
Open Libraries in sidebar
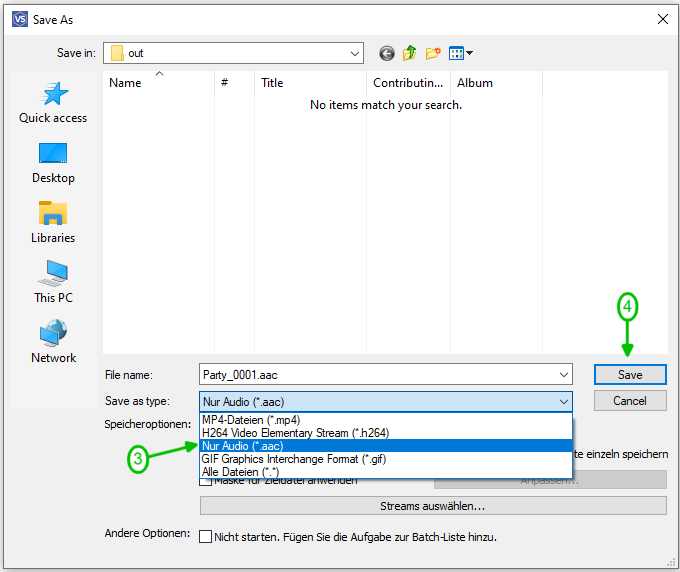[53, 223]
